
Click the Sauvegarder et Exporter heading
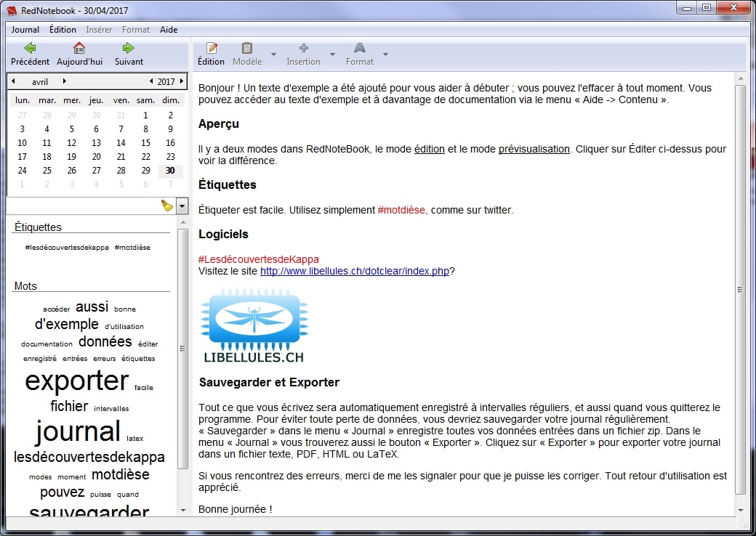[269, 382]
